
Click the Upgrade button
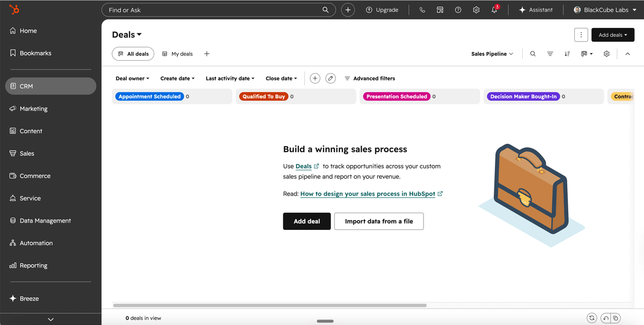382,10
